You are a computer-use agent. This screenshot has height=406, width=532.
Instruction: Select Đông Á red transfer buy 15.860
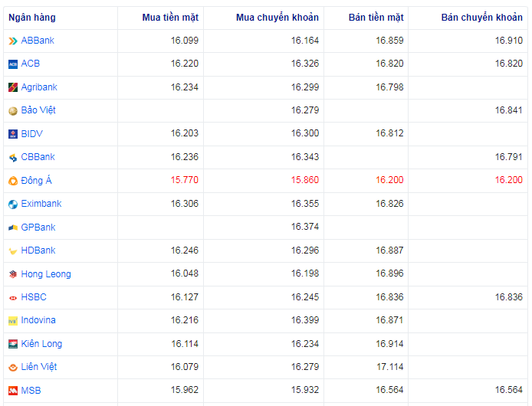pyautogui.click(x=305, y=180)
